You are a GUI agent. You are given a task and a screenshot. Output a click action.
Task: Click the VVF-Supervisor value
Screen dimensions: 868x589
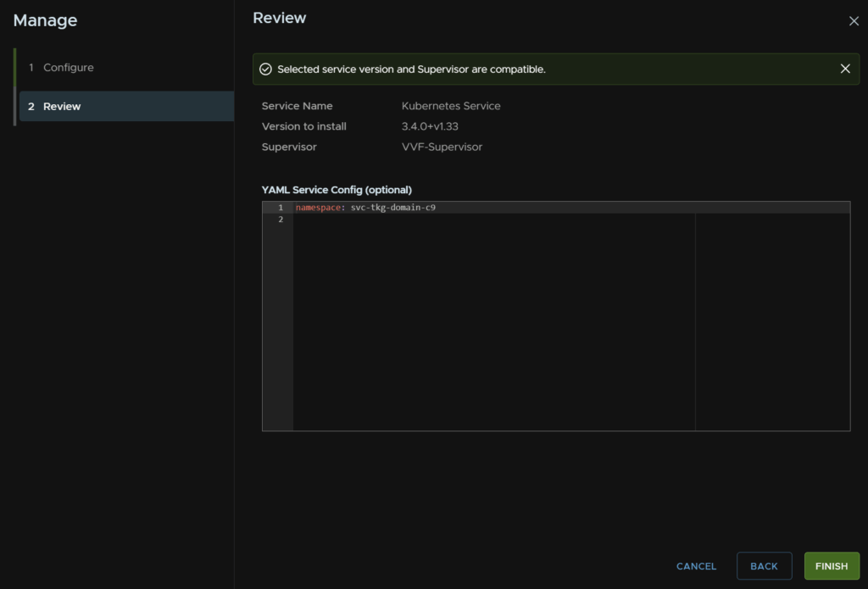(x=442, y=147)
